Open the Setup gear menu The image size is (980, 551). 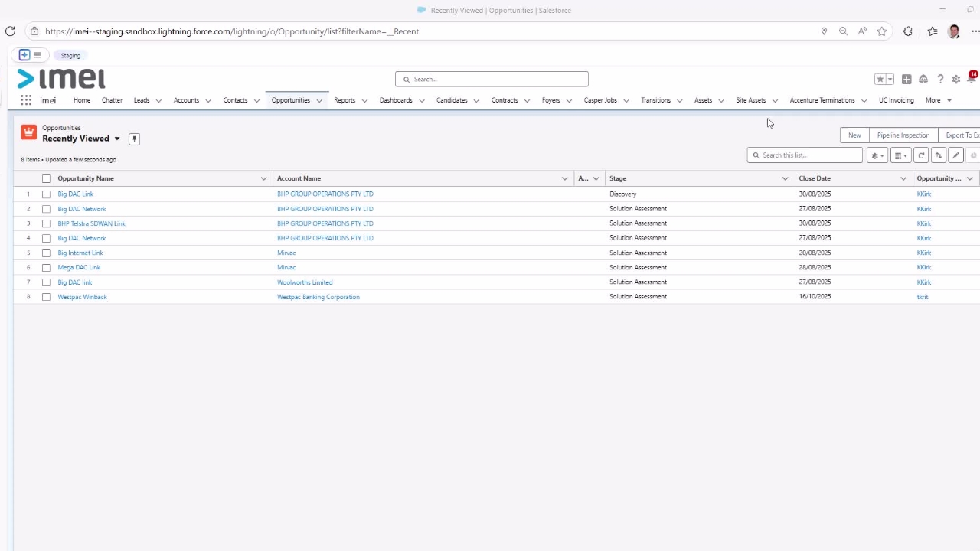pyautogui.click(x=956, y=79)
